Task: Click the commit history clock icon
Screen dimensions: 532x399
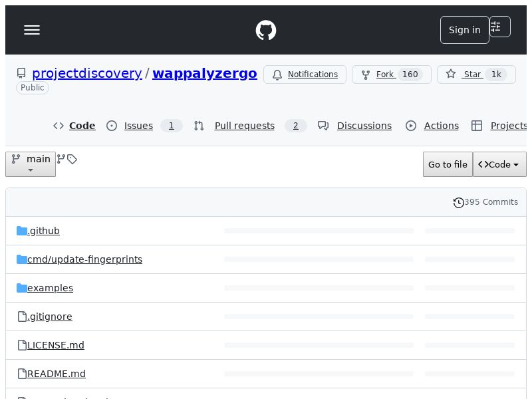Action: 458,202
